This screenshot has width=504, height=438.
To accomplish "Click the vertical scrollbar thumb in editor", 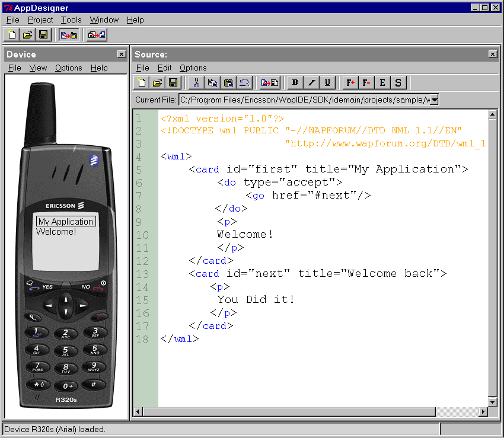I will point(492,258).
